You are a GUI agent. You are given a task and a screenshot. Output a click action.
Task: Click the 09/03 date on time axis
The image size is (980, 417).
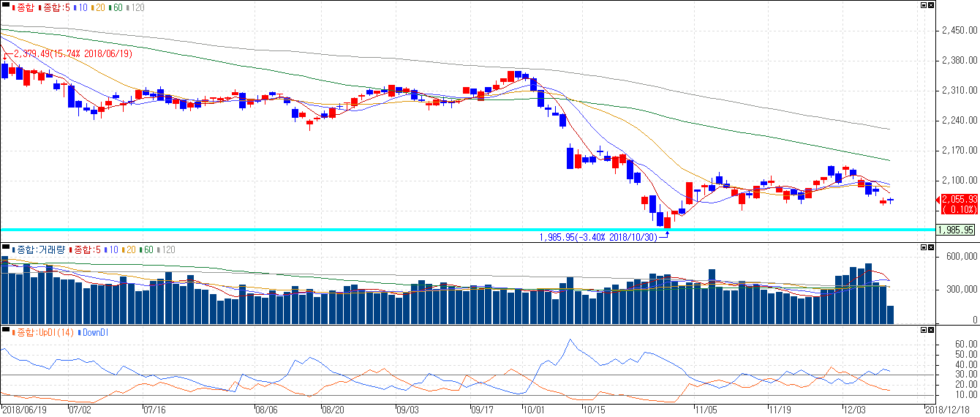[408, 410]
